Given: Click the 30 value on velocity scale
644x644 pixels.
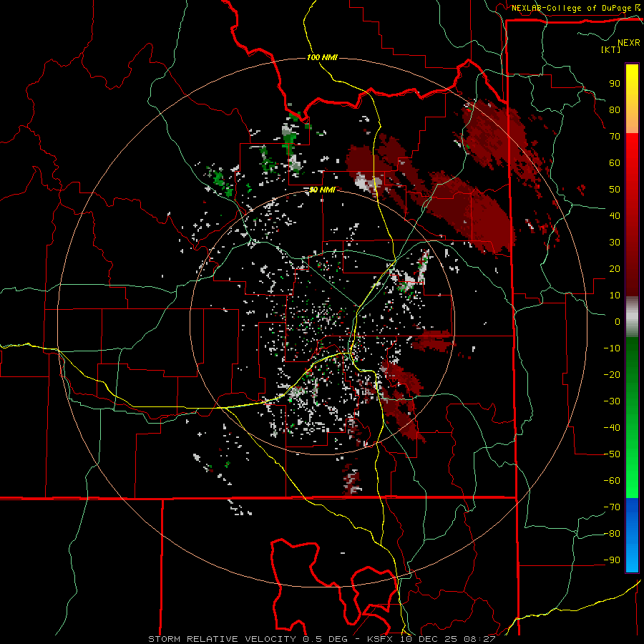Looking at the screenshot, I should pos(615,243).
